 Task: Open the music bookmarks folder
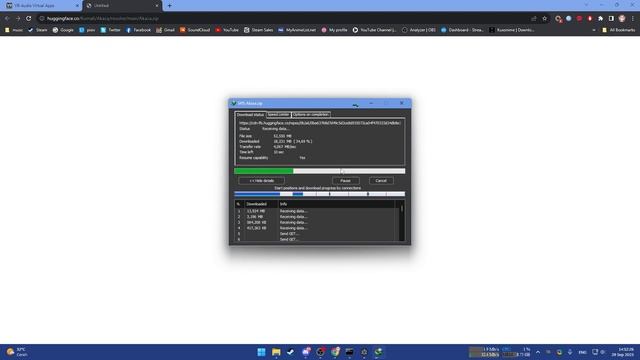click(x=14, y=30)
